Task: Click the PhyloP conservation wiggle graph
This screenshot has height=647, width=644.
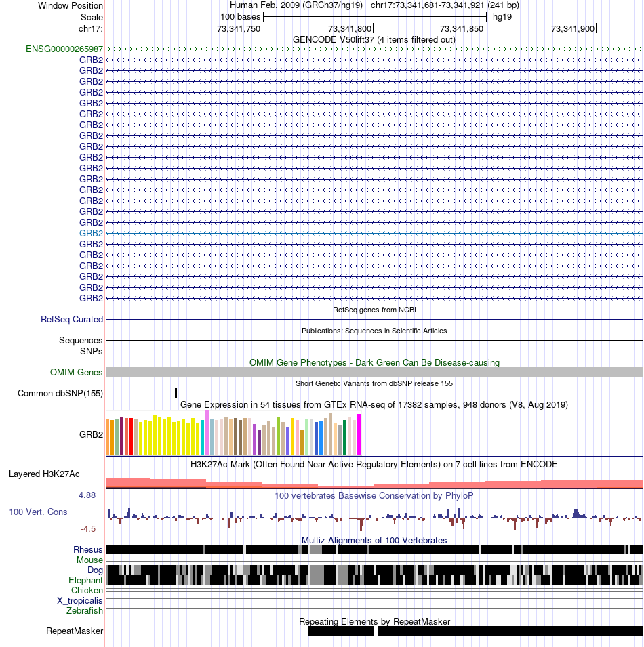Action: [374, 518]
